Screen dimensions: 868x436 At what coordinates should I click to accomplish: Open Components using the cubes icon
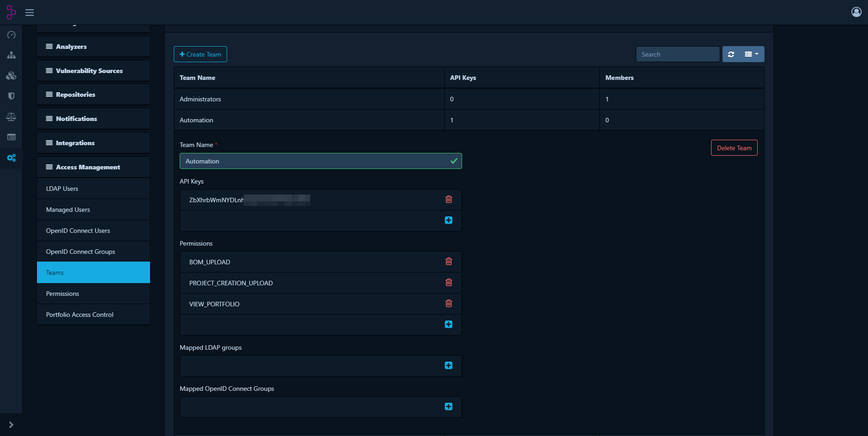pos(11,76)
